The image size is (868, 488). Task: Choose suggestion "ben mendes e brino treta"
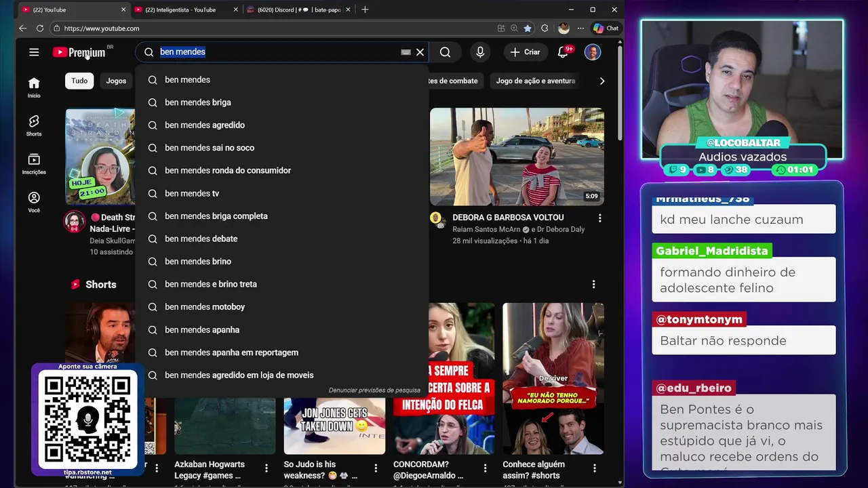(x=282, y=284)
